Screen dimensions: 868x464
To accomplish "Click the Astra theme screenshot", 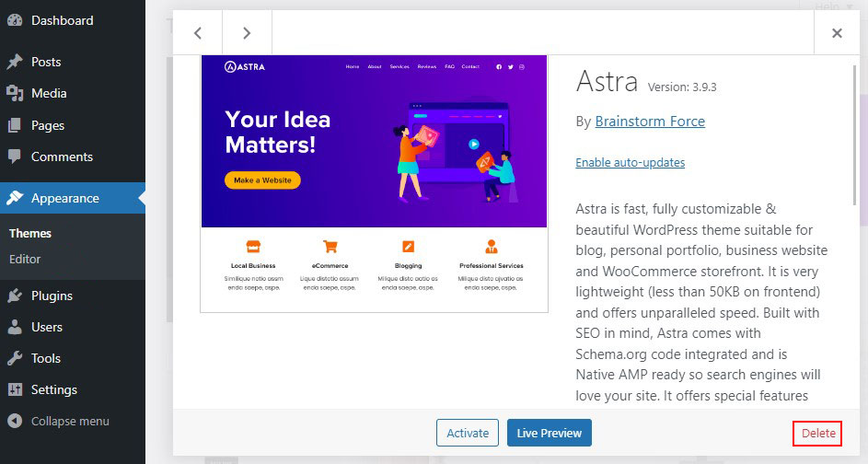I will pyautogui.click(x=375, y=183).
